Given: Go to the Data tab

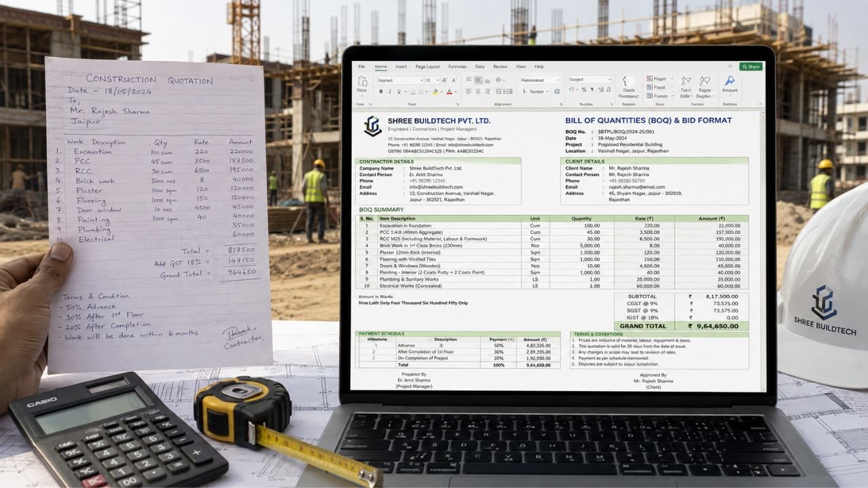Looking at the screenshot, I should click(x=480, y=66).
